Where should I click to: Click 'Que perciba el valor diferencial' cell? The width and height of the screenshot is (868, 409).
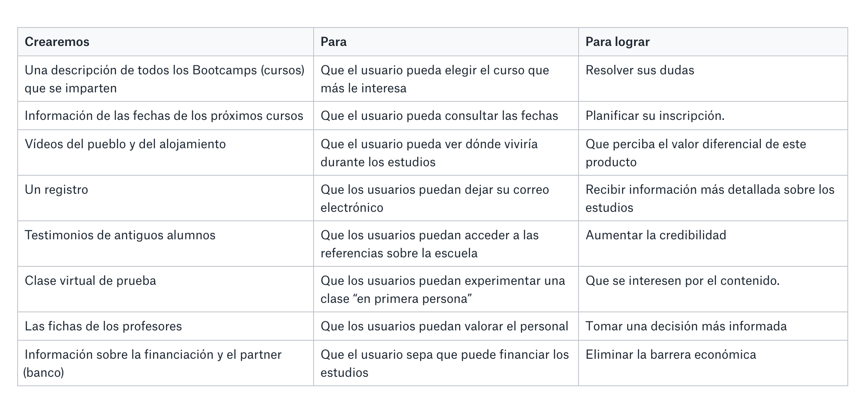[713, 153]
